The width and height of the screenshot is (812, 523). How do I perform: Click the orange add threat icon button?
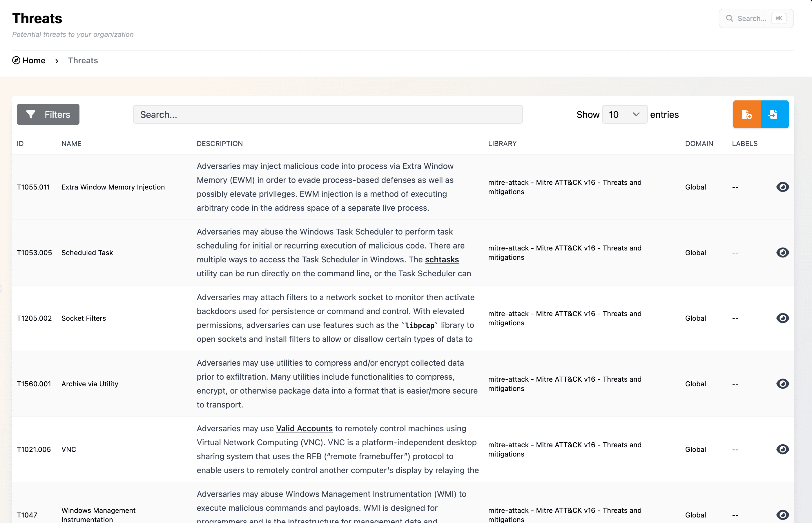(x=747, y=114)
